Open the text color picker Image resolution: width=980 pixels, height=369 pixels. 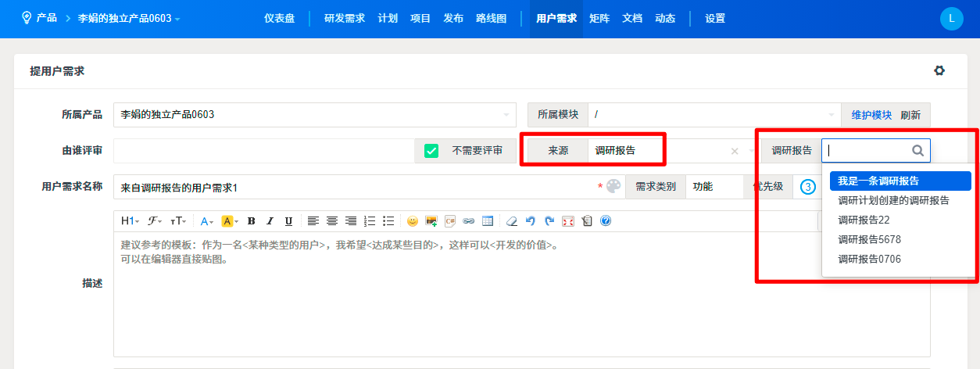pyautogui.click(x=207, y=221)
